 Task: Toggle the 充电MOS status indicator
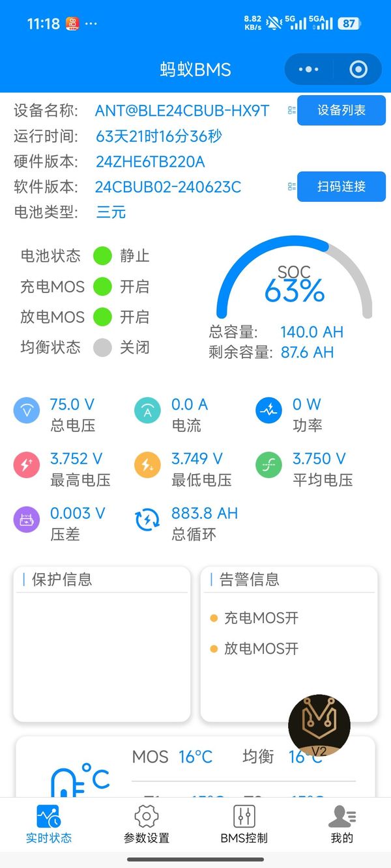[x=102, y=287]
